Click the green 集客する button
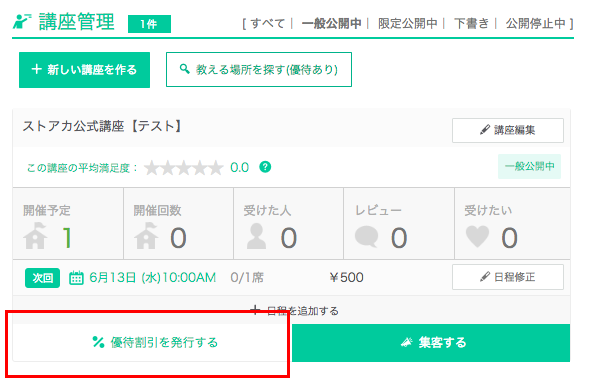This screenshot has height=391, width=606. (x=431, y=343)
